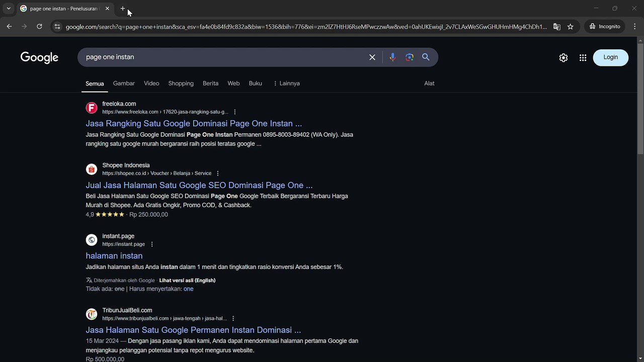The image size is (644, 362).
Task: Click 'Lihat versi asli (English)' link
Action: click(x=187, y=281)
